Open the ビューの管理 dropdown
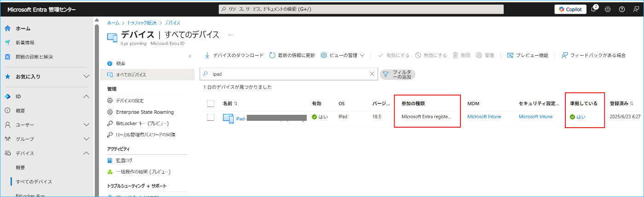Viewport: 644px width, 197px height. tap(343, 55)
